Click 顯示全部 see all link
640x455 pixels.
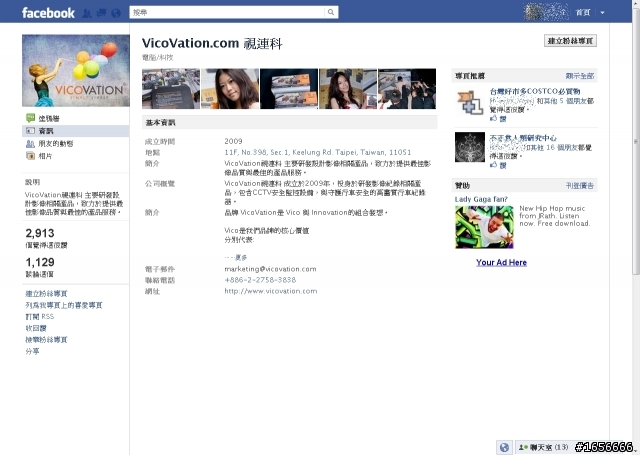click(580, 76)
